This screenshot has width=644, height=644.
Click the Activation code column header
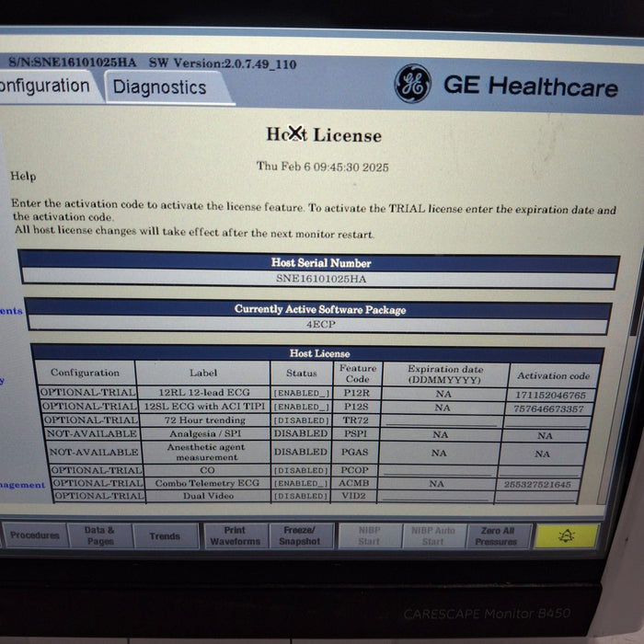pyautogui.click(x=553, y=375)
